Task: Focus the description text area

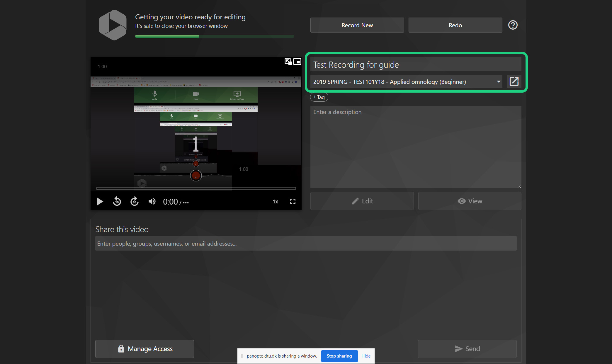Action: click(416, 147)
